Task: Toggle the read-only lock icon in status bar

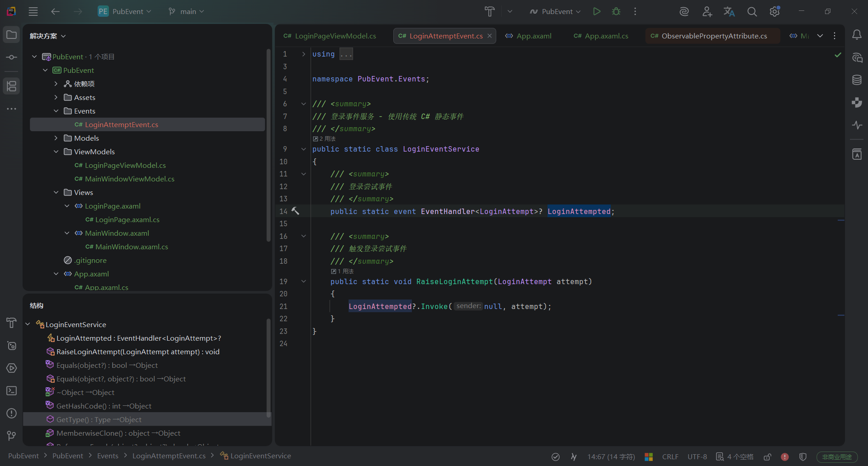Action: [x=767, y=457]
